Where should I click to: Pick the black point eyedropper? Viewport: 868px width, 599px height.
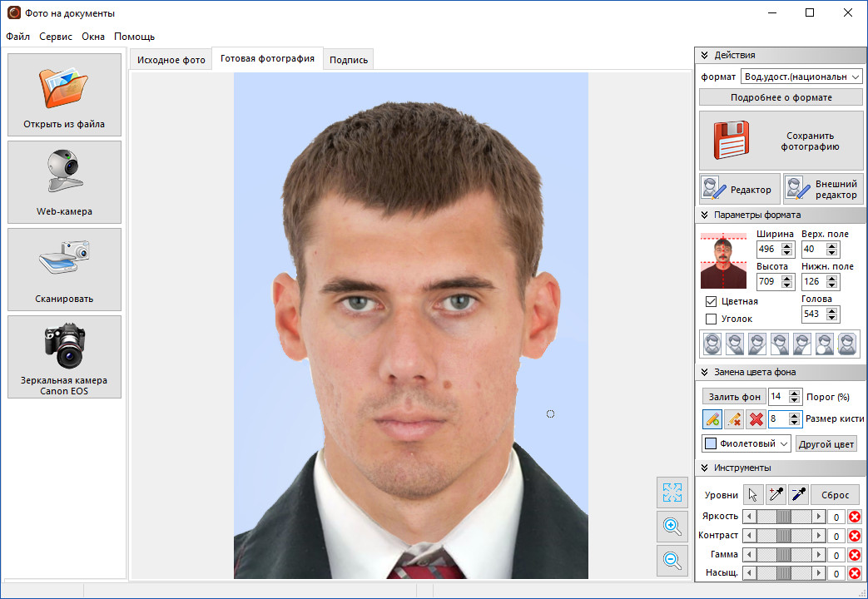click(798, 494)
